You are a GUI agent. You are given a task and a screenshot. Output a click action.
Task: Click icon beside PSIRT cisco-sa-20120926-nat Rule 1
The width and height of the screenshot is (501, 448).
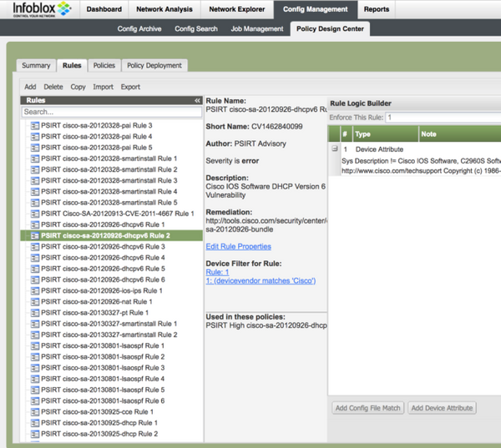coord(35,302)
